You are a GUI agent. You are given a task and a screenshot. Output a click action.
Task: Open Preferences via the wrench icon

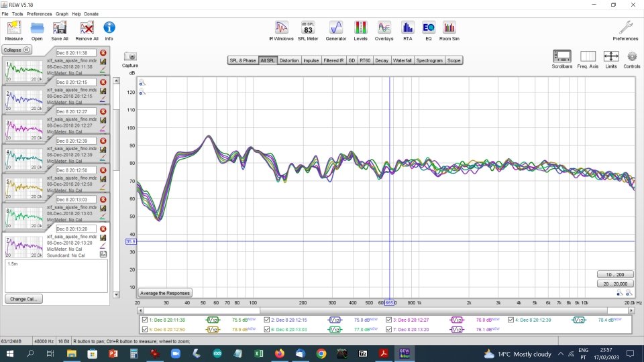[625, 28]
